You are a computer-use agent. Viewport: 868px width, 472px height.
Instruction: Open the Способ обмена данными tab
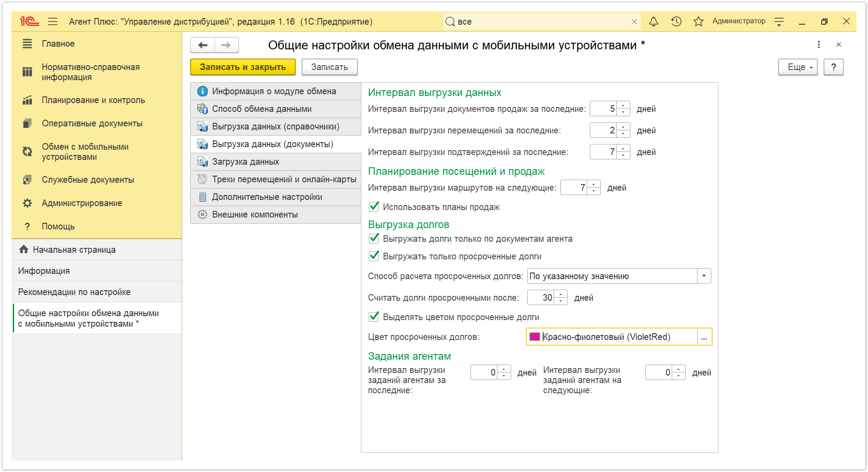(276, 109)
